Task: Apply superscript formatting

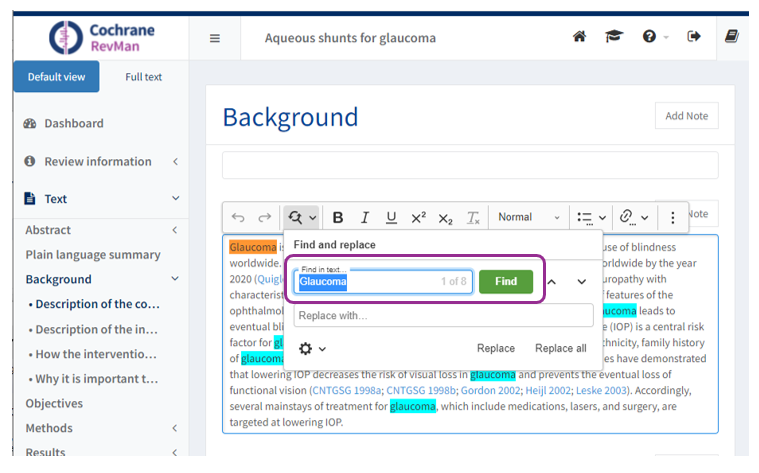Action: [x=418, y=217]
